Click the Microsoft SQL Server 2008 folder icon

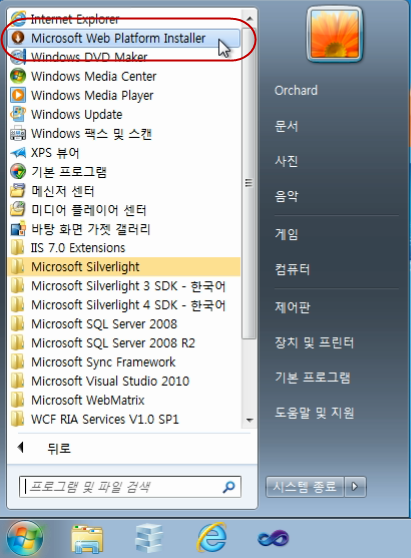[x=18, y=324]
